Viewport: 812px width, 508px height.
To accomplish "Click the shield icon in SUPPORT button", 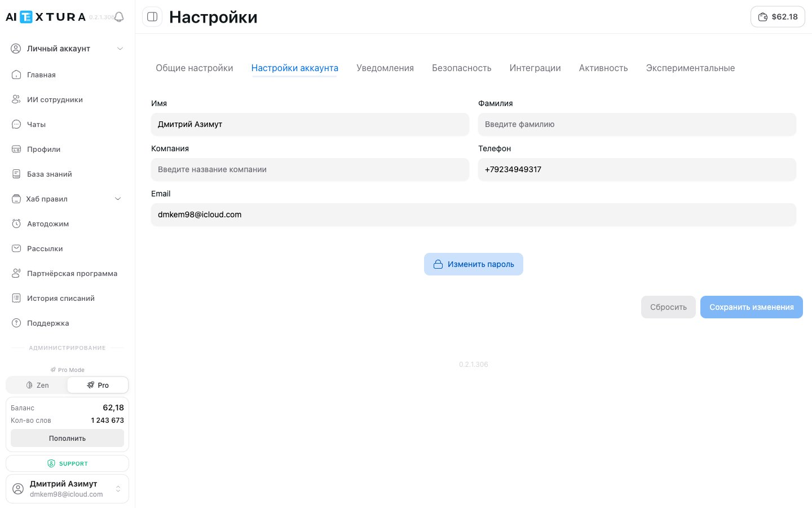I will [51, 463].
